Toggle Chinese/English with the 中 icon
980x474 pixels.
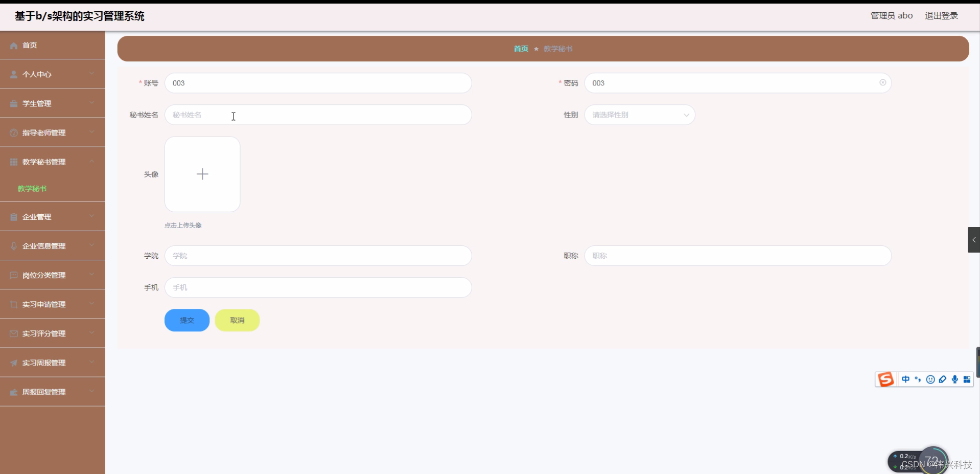point(905,379)
